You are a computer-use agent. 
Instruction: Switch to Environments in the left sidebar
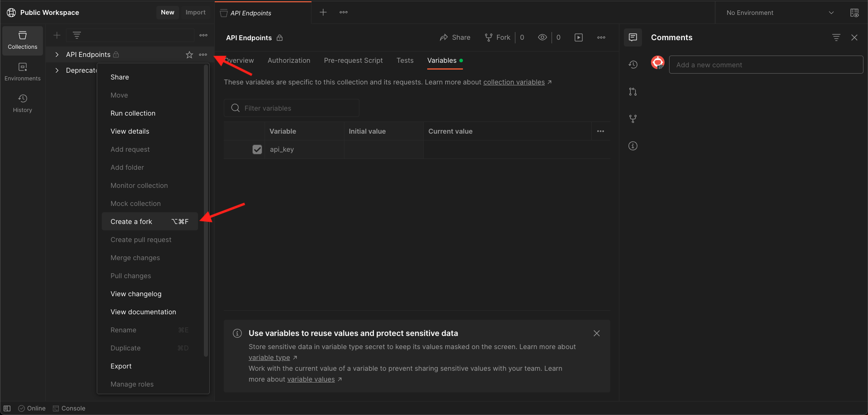click(x=22, y=71)
